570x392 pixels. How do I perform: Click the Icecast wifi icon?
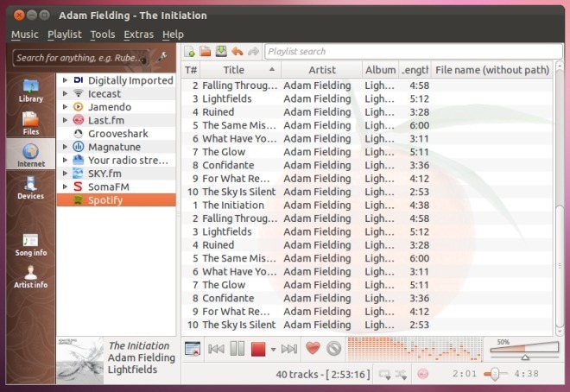point(78,93)
